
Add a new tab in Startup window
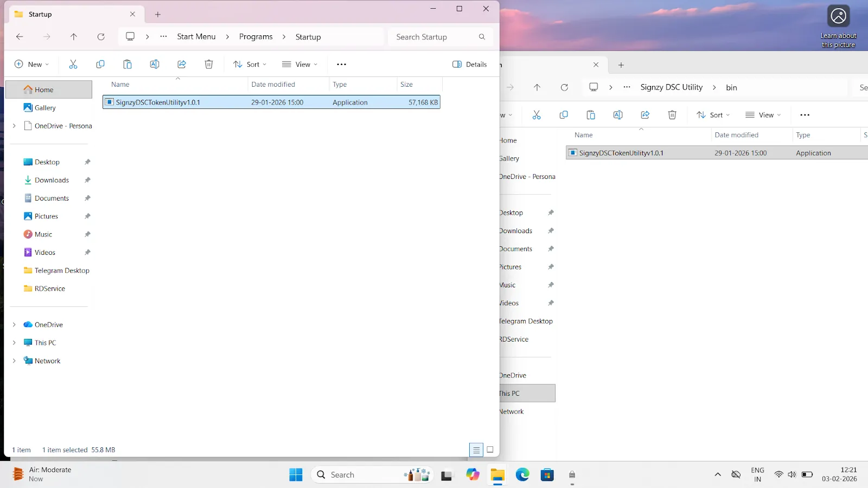pyautogui.click(x=158, y=15)
